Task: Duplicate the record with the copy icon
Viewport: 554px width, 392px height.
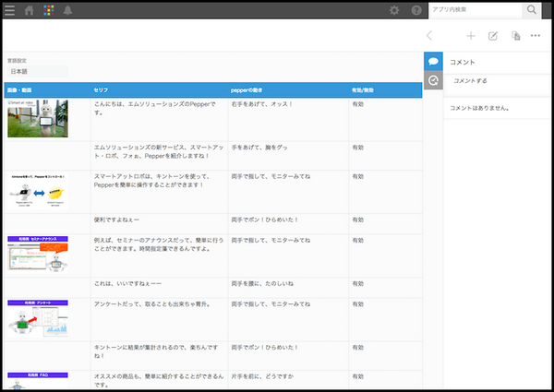Action: pyautogui.click(x=515, y=36)
